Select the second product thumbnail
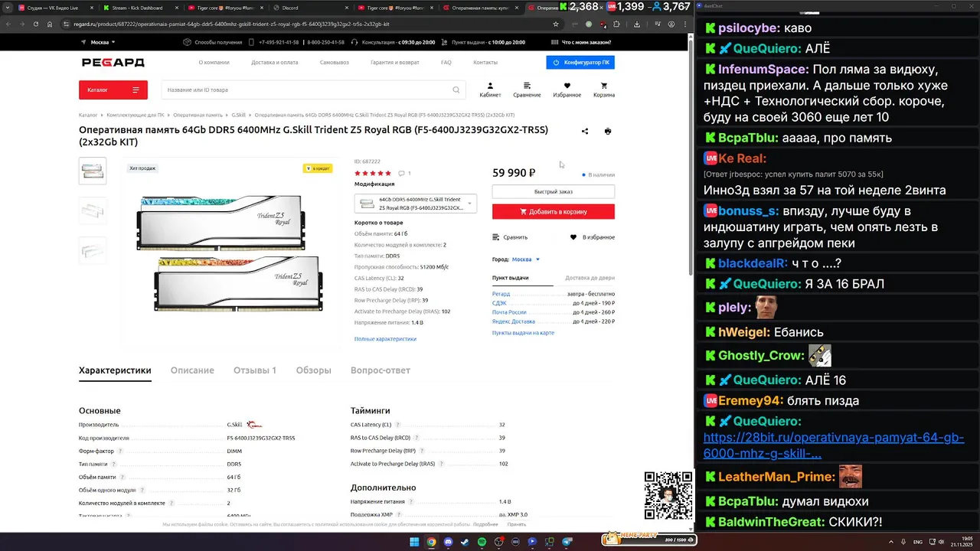 pos(93,210)
